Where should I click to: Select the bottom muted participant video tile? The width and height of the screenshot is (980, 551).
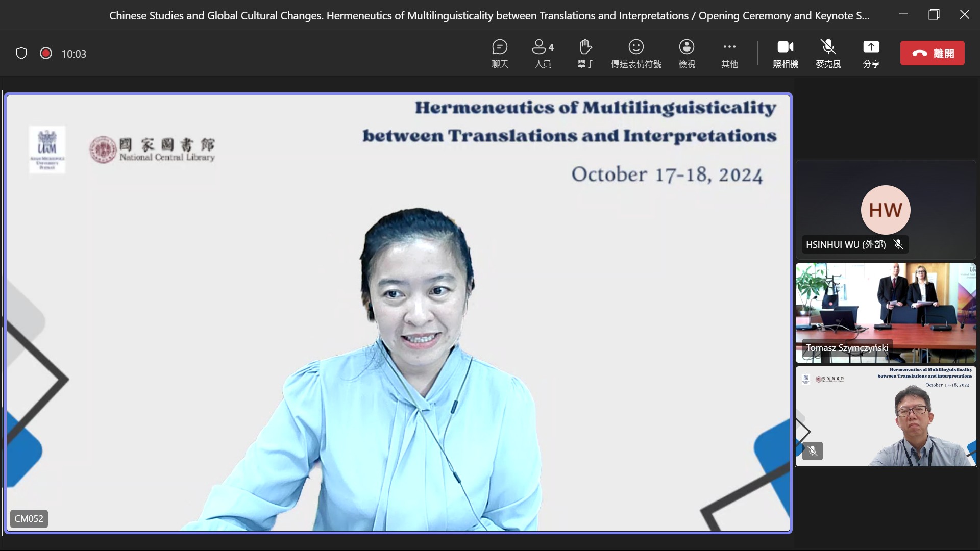tap(886, 416)
